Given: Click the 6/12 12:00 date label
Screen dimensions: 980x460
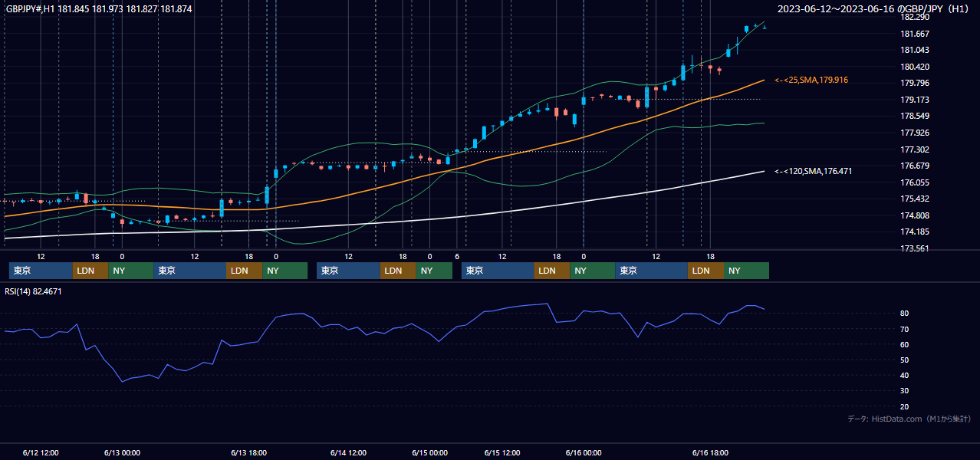Looking at the screenshot, I should coord(41,453).
